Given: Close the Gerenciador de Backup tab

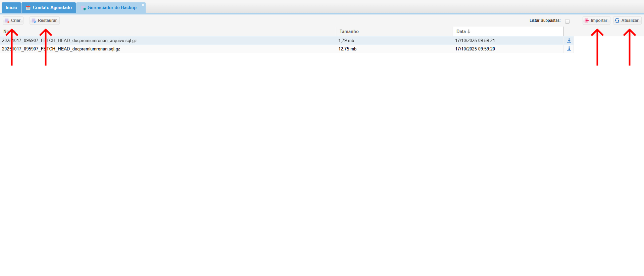Looking at the screenshot, I should click(143, 5).
